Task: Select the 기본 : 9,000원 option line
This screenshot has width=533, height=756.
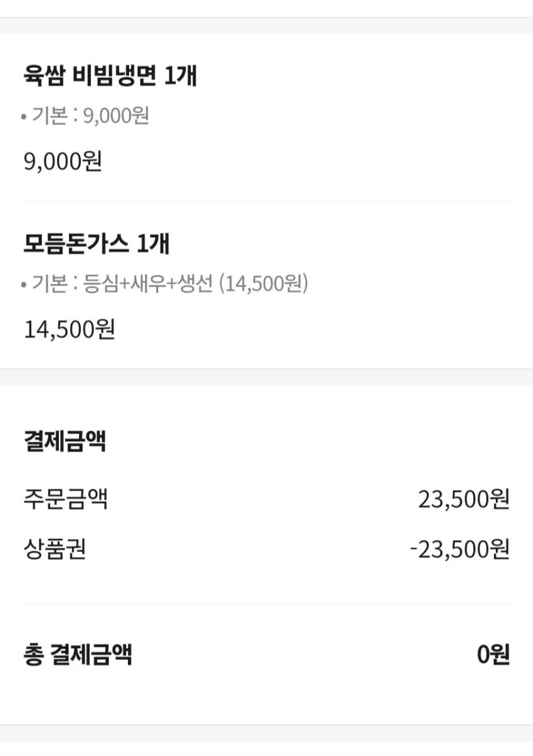Action: pyautogui.click(x=90, y=116)
